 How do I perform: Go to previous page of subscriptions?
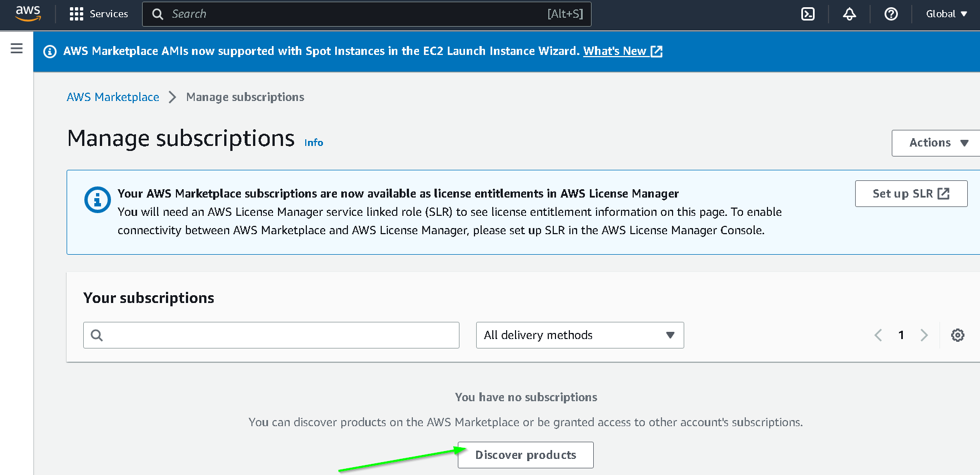[x=878, y=335]
